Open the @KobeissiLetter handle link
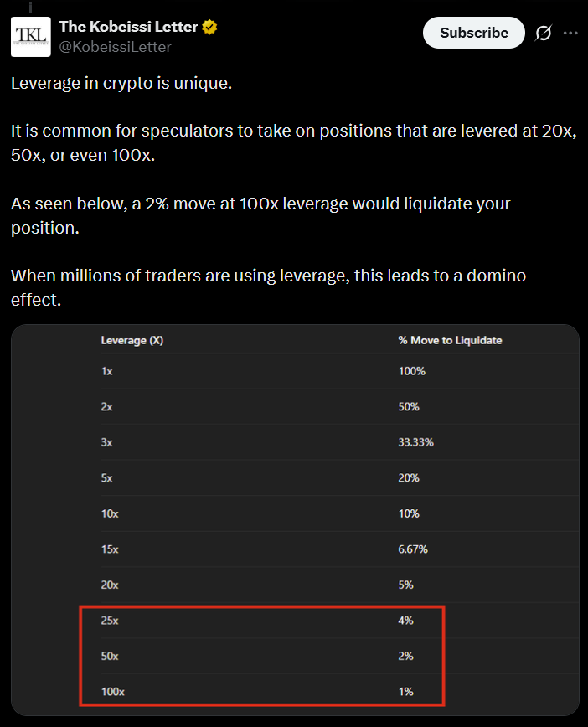Screen dimensions: 588x727 point(113,47)
